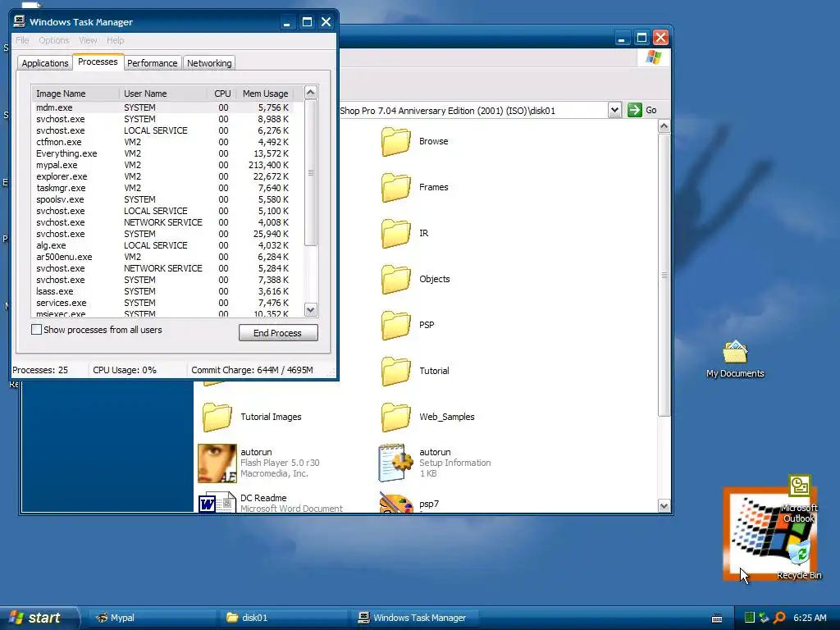Select the lsass.exe process row
Viewport: 840px width, 630px height.
pyautogui.click(x=163, y=291)
